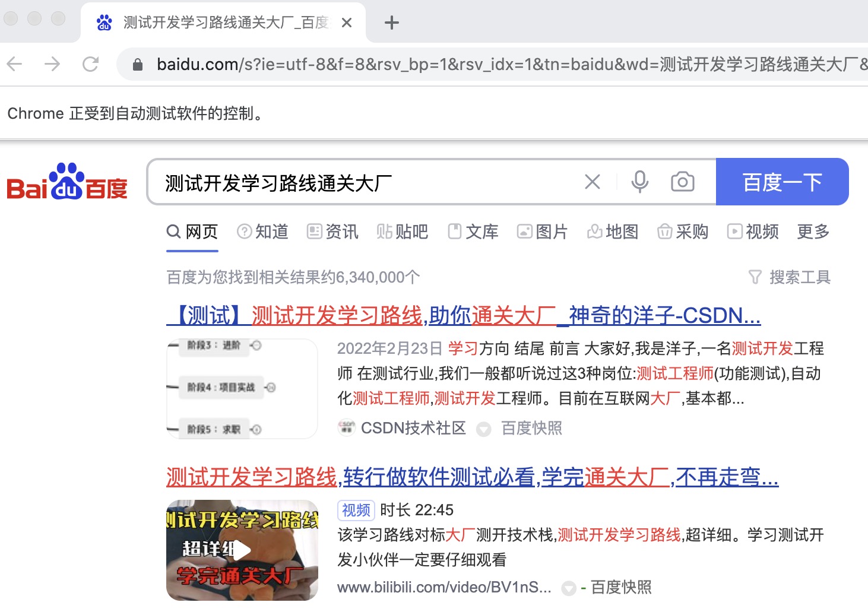Click the result count text 约6,340,000个
The image size is (868, 615).
coord(370,277)
